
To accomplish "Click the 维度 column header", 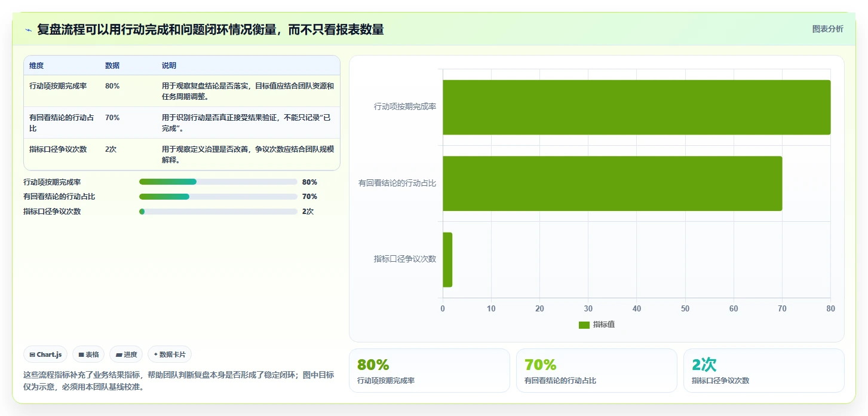I will click(x=36, y=66).
